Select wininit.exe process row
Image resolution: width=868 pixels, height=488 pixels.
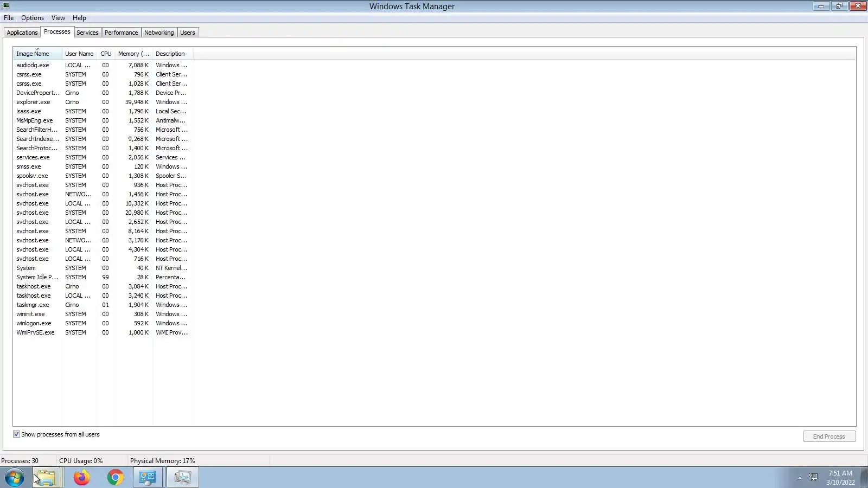[103, 314]
